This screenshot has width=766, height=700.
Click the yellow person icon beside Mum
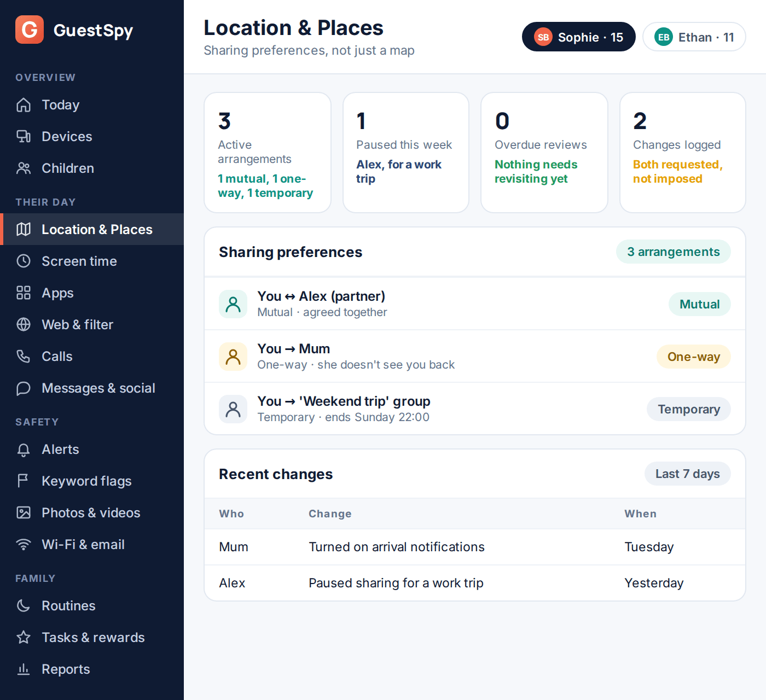pyautogui.click(x=233, y=357)
